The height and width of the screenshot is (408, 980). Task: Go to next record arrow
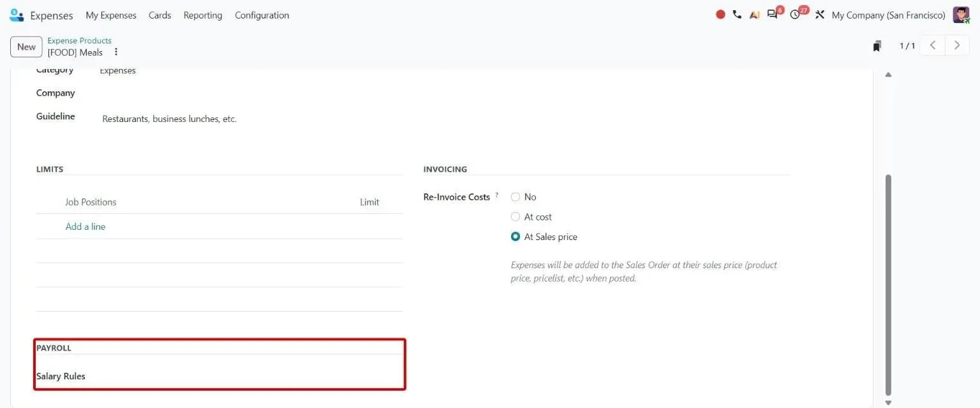(957, 45)
